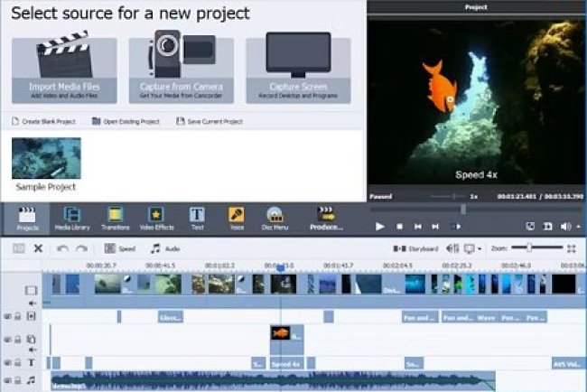Click the video overlay track icon
Screen dimensions: 587x392
click(31, 340)
